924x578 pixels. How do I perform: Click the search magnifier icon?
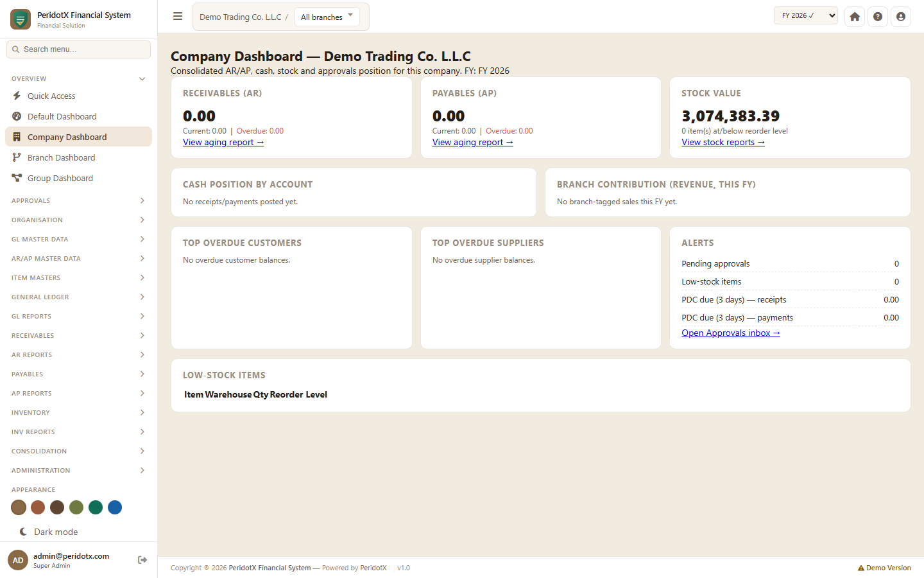click(16, 49)
